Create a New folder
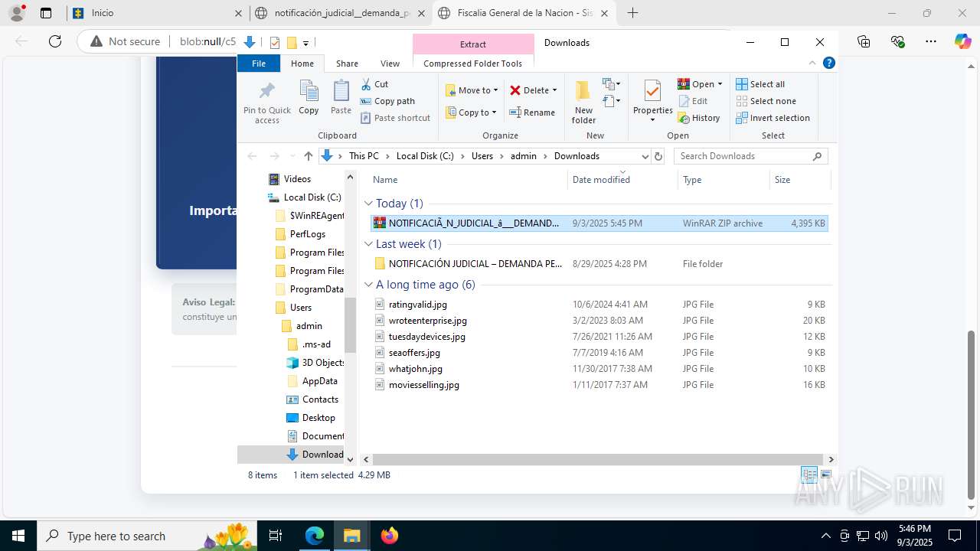 [x=583, y=101]
